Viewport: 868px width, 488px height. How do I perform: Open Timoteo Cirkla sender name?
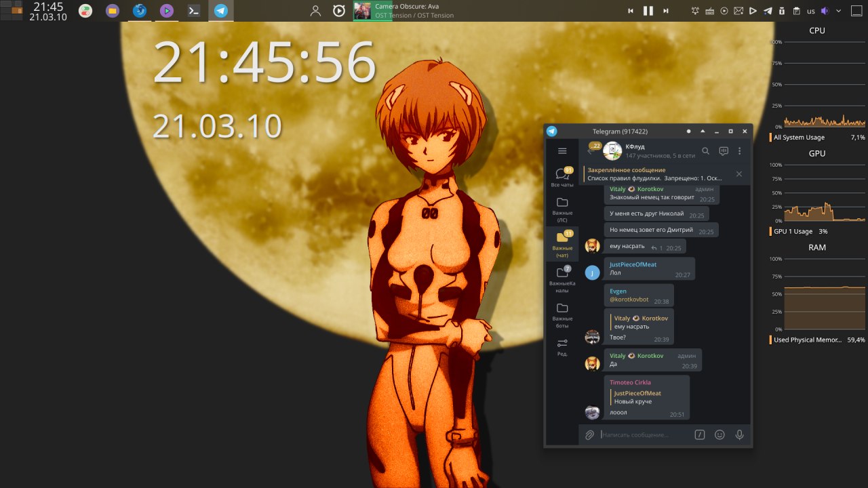click(630, 382)
